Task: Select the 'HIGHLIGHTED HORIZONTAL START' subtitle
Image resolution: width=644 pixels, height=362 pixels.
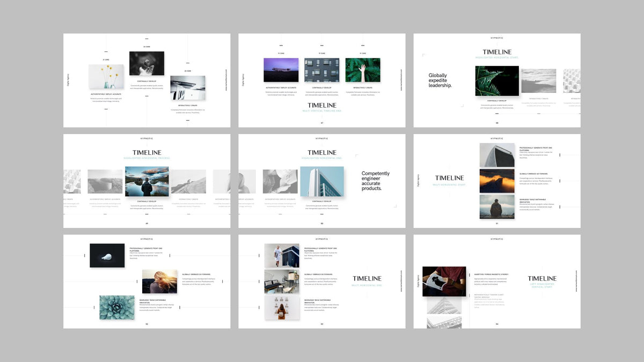Action: pos(497,57)
